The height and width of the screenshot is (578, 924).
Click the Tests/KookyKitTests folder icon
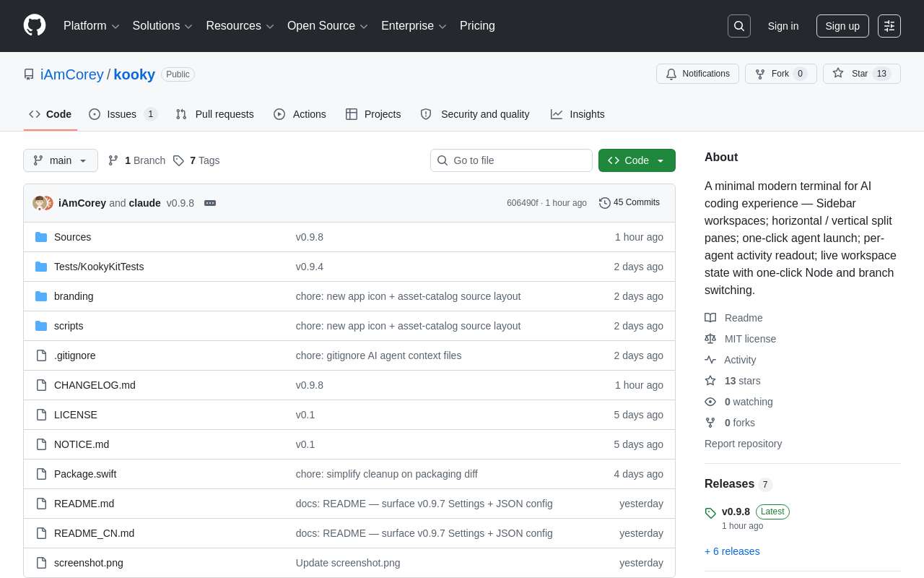[41, 267]
